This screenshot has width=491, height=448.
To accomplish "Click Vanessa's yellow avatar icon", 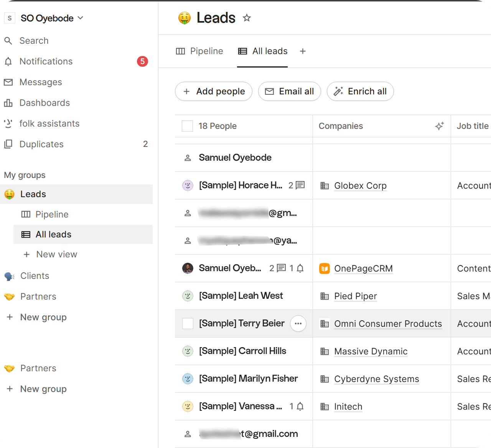I will (x=188, y=406).
